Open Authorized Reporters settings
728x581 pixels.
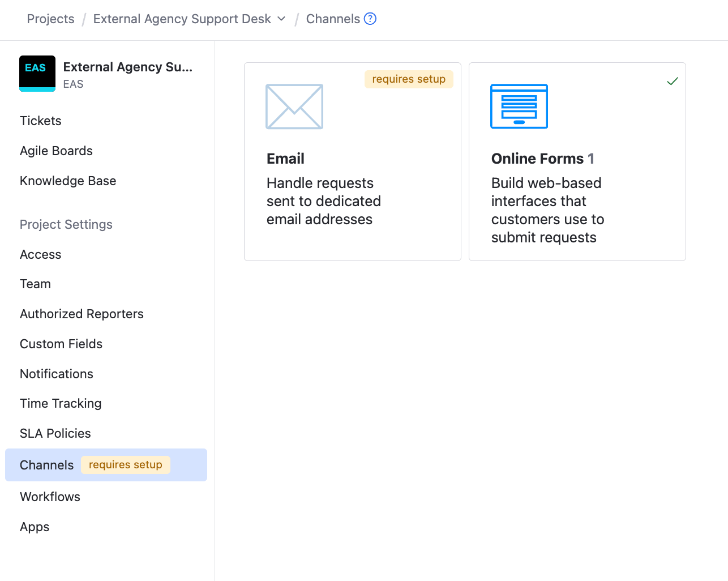coord(82,314)
